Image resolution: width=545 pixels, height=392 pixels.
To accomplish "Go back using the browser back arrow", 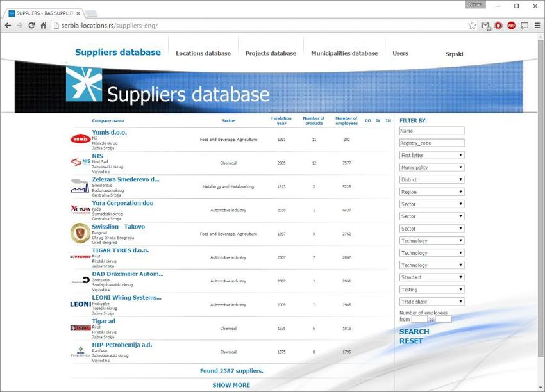I will tap(7, 26).
